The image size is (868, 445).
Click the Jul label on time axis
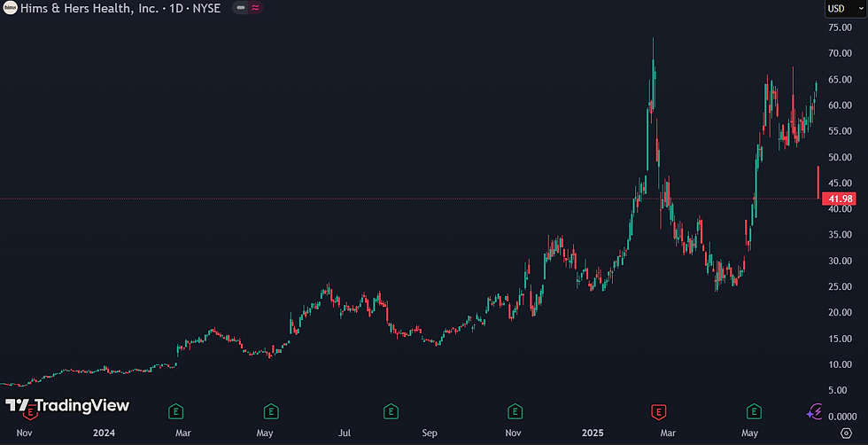(x=345, y=433)
